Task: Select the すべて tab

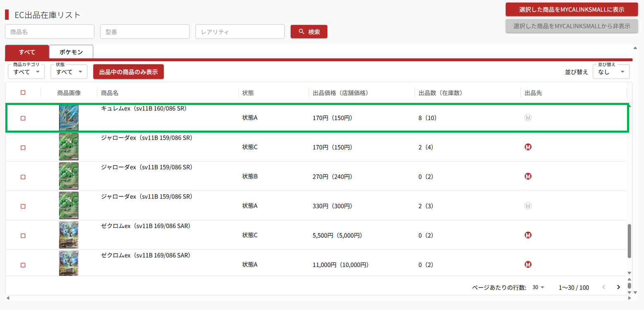Action: coord(27,52)
